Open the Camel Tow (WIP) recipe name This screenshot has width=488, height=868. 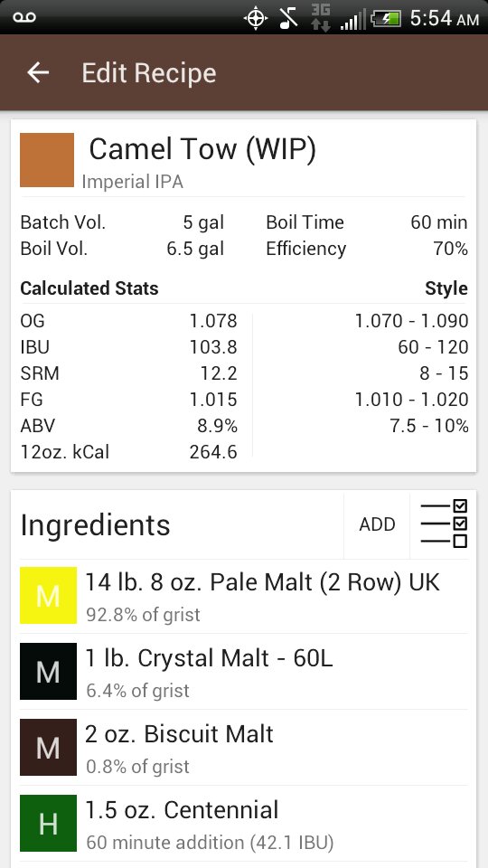pos(202,149)
